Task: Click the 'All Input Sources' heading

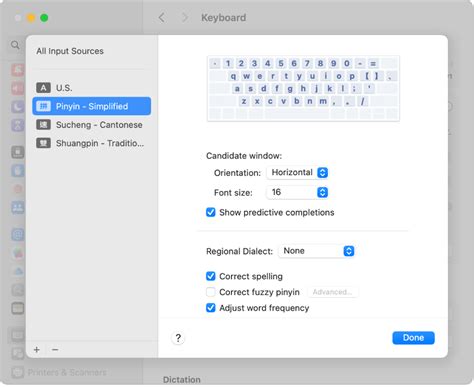Action: click(x=70, y=51)
